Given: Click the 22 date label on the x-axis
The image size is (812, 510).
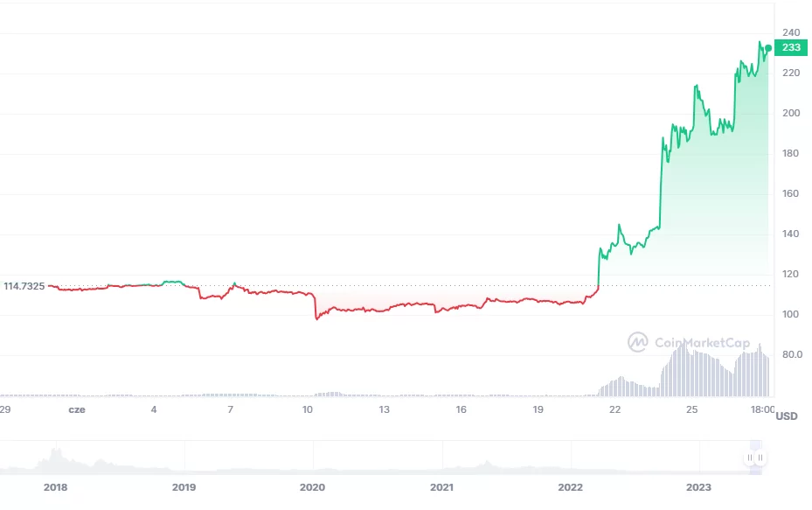Looking at the screenshot, I should pyautogui.click(x=614, y=409).
